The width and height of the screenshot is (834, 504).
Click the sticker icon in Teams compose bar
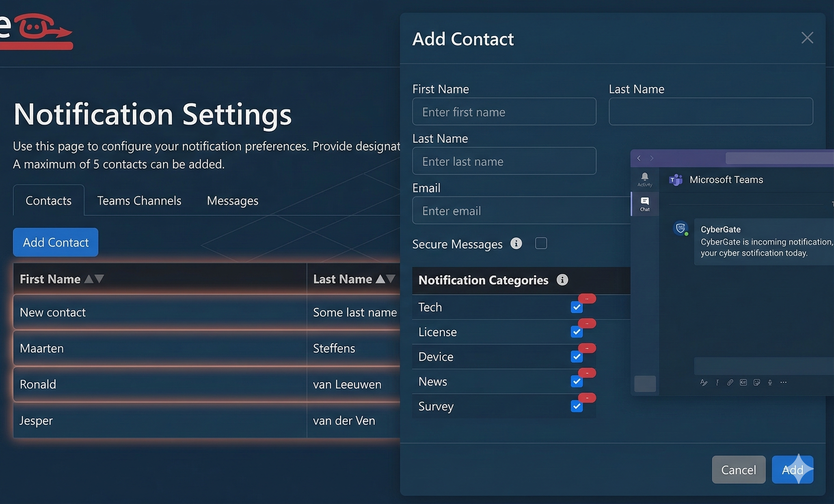[757, 382]
